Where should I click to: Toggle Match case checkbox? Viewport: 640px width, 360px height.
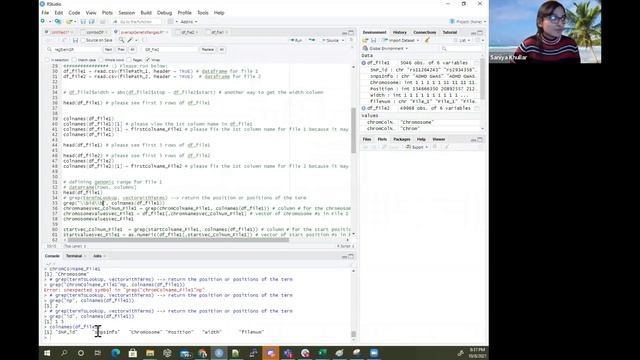pos(74,60)
